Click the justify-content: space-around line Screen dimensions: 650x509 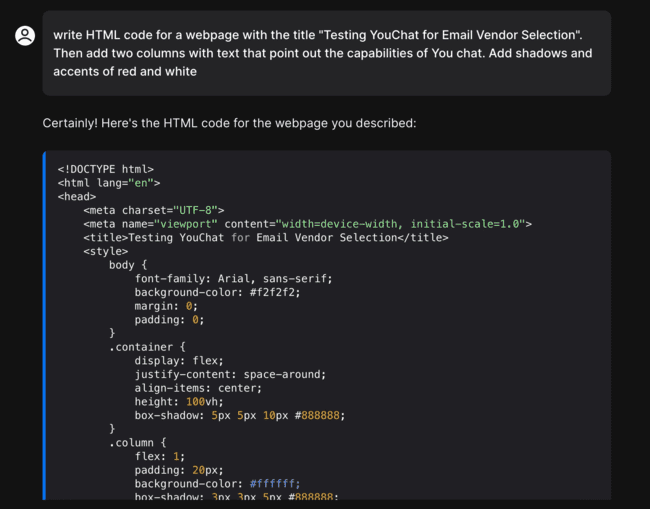(x=230, y=374)
